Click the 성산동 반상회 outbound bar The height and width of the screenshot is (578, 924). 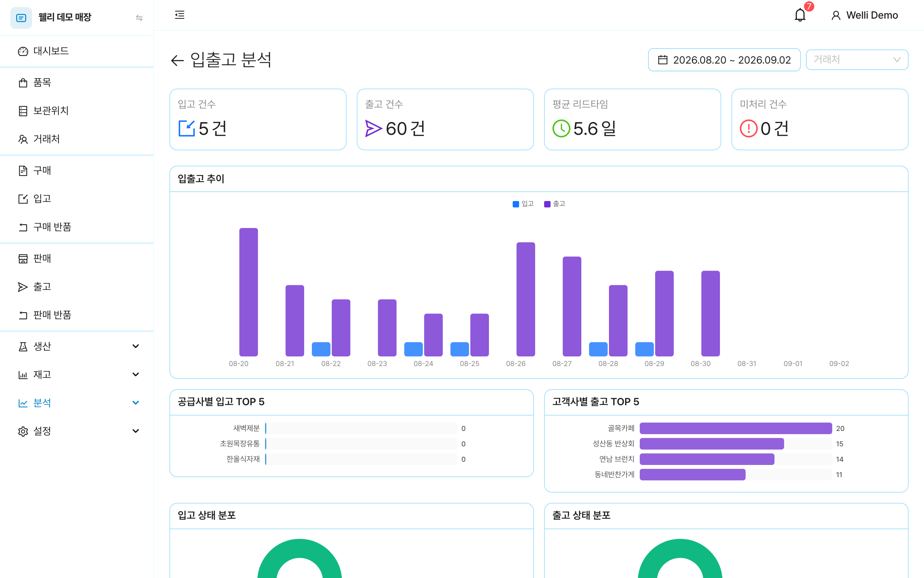[x=712, y=444]
